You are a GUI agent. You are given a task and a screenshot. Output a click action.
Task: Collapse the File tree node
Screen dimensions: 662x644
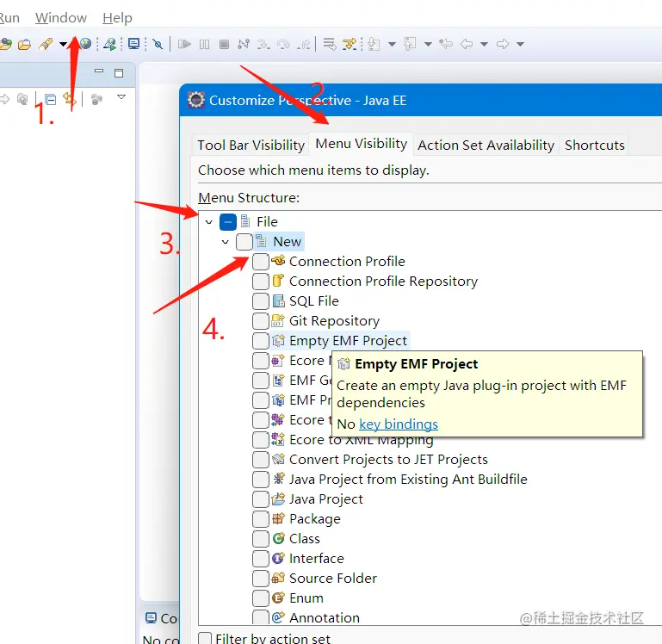208,222
